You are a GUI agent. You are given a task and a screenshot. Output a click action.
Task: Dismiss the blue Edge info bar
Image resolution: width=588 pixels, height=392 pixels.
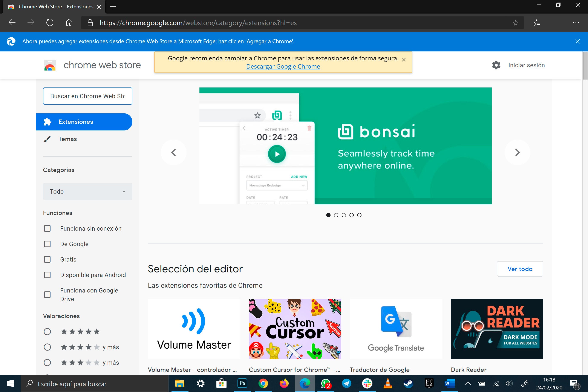click(577, 41)
